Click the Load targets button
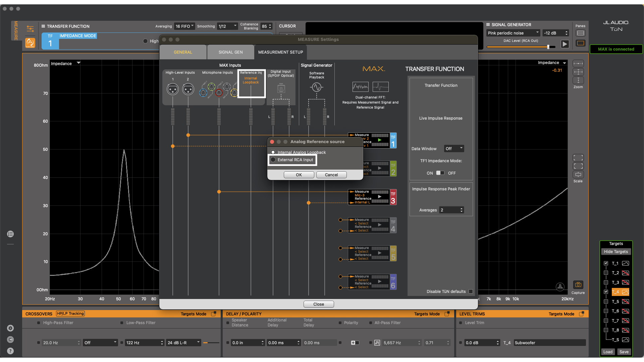The width and height of the screenshot is (644, 362). pos(607,352)
